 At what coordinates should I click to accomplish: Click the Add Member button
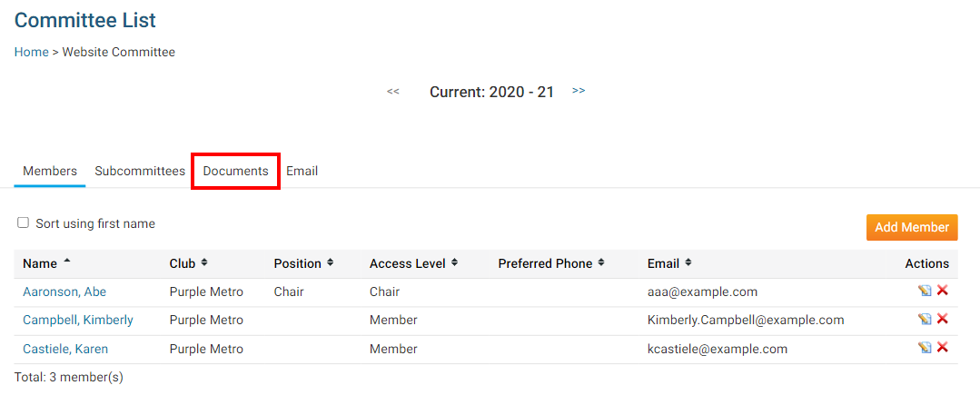tap(911, 228)
